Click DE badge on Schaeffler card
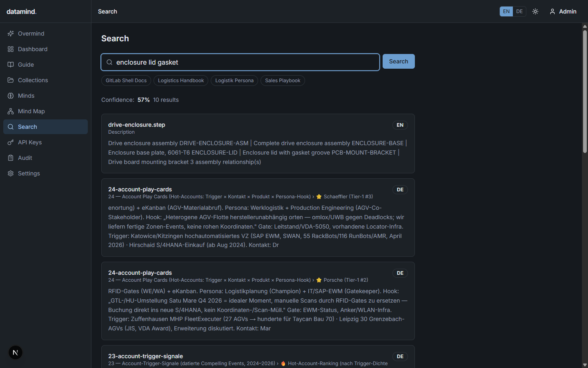Screen dimensions: 588x368 point(400,190)
